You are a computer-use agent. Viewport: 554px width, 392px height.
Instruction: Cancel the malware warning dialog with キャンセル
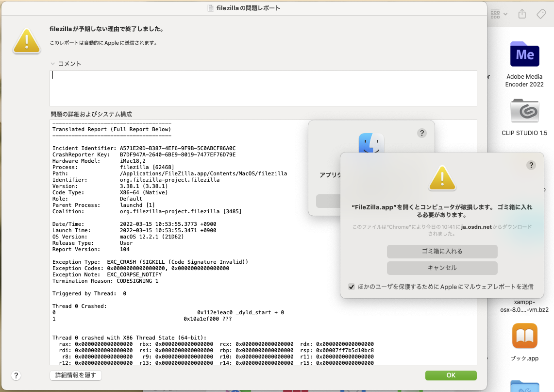tap(442, 268)
